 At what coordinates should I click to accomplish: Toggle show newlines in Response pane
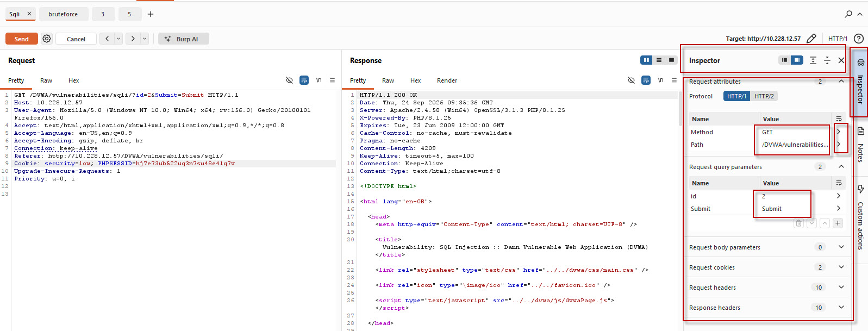click(661, 80)
